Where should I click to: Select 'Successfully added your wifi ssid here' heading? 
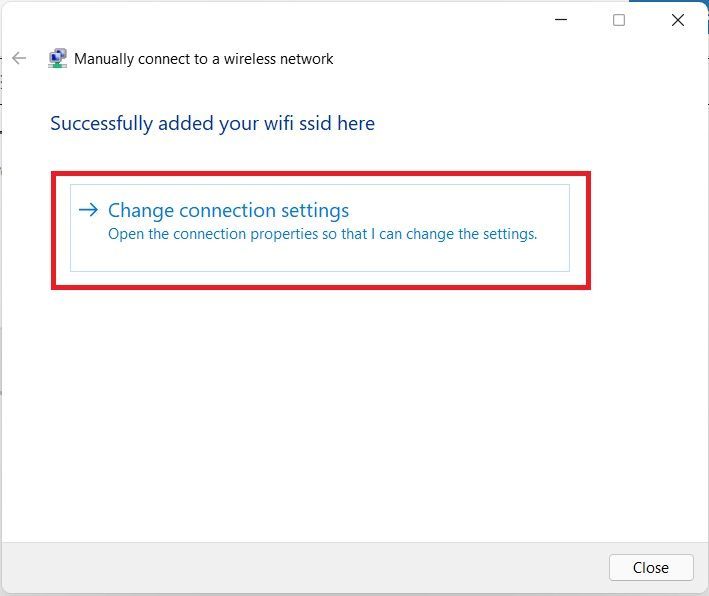213,123
